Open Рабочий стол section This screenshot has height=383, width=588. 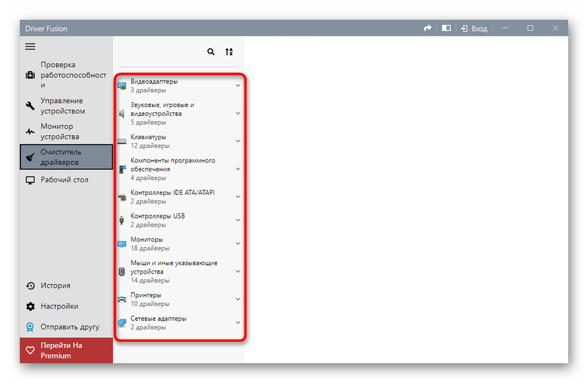pos(66,180)
